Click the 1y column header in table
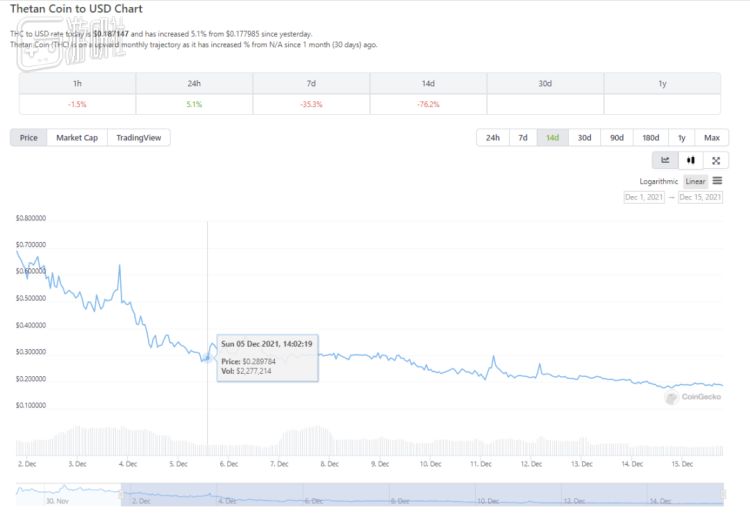750x513 pixels. (662, 83)
